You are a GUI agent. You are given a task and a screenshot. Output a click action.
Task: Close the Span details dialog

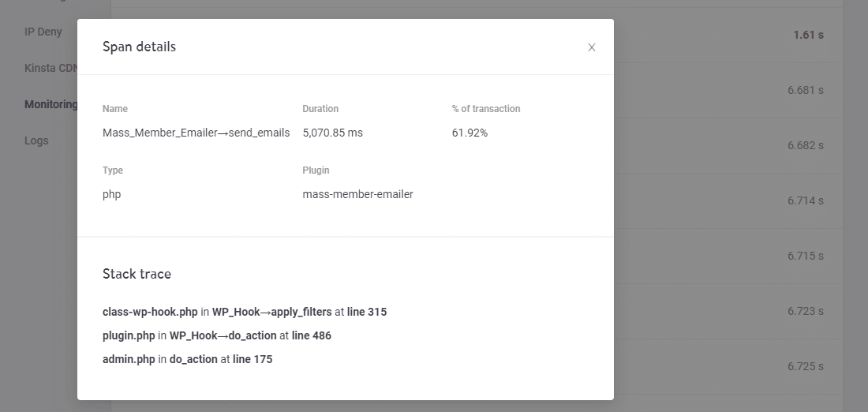click(x=592, y=47)
